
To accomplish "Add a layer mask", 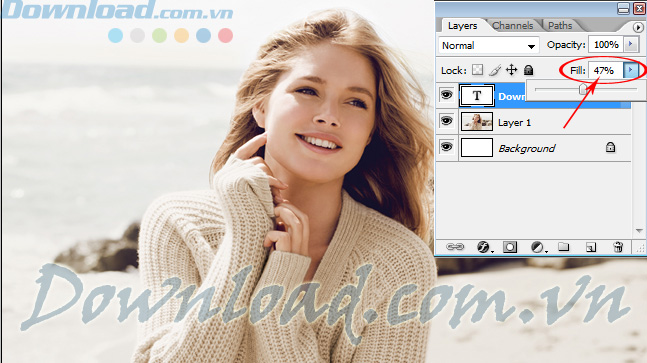I will click(x=510, y=247).
